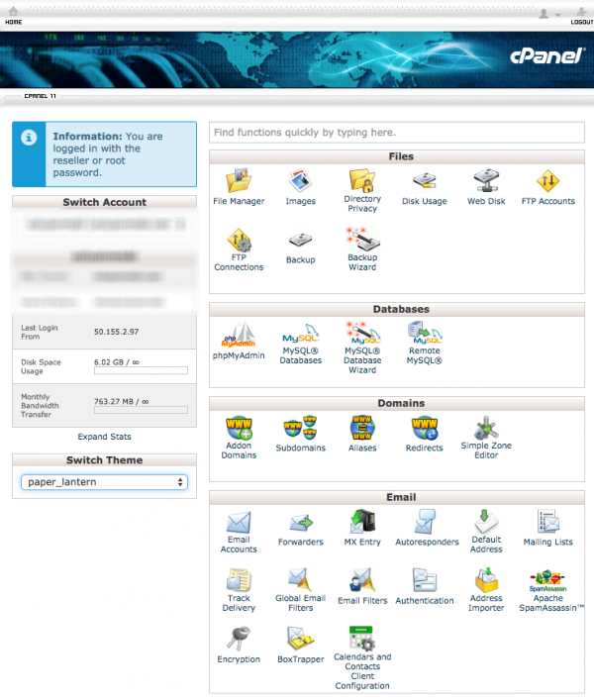Expand Stats in the sidebar
Image resolution: width=594 pixels, height=700 pixels.
pos(104,437)
